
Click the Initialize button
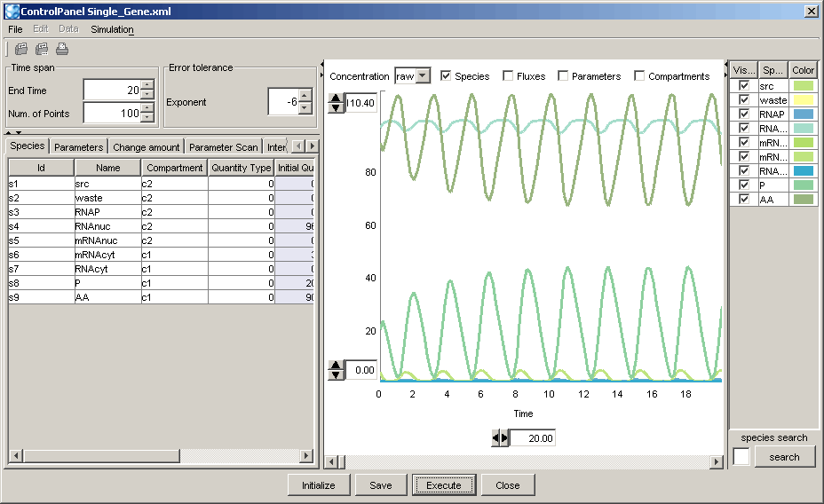319,485
